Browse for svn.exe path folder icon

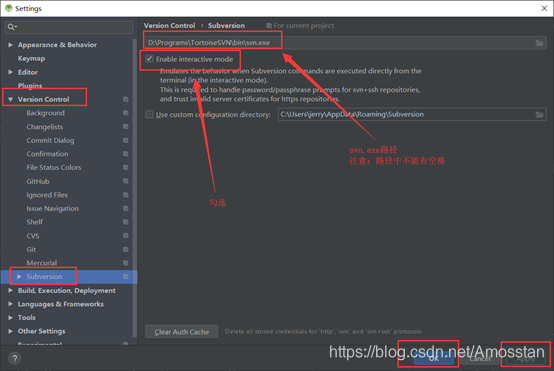[539, 43]
